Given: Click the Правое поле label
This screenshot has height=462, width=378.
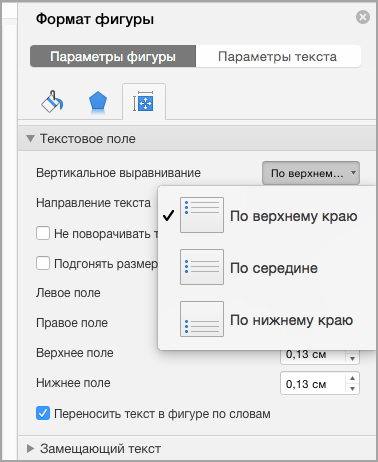Looking at the screenshot, I should [x=72, y=323].
